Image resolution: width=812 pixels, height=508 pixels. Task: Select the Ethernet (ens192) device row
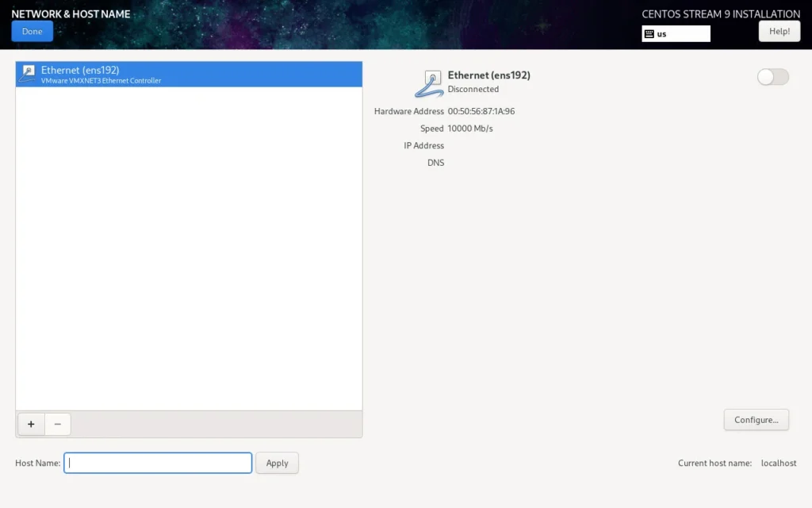tap(189, 75)
